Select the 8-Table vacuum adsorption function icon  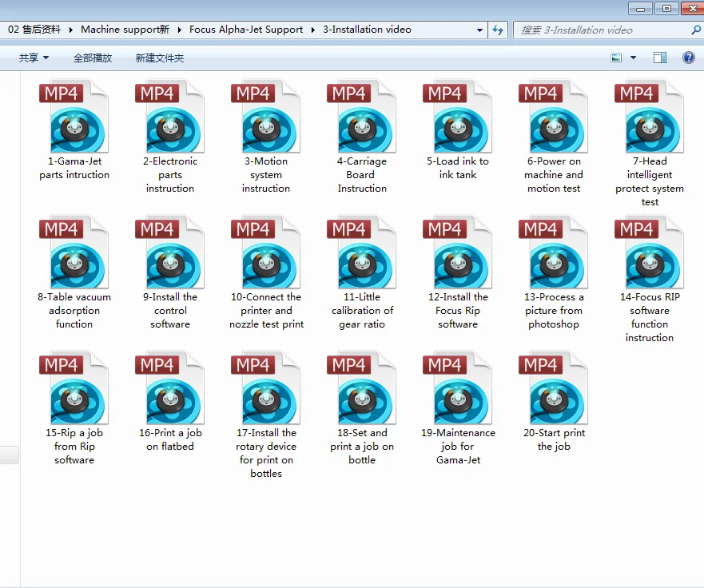point(74,252)
